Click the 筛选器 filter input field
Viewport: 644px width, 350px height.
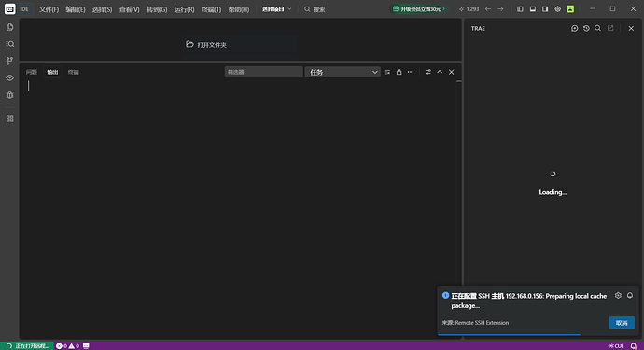(264, 72)
